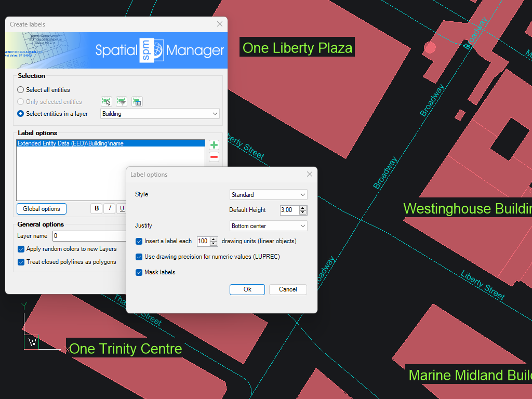The image size is (532, 399).
Task: Close the Create labels window
Action: tap(220, 24)
